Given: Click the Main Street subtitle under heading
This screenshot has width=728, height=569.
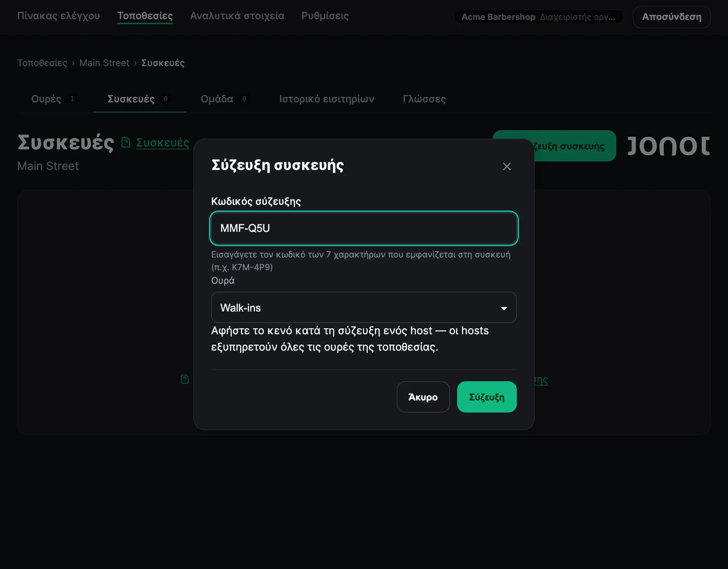Looking at the screenshot, I should 48,166.
